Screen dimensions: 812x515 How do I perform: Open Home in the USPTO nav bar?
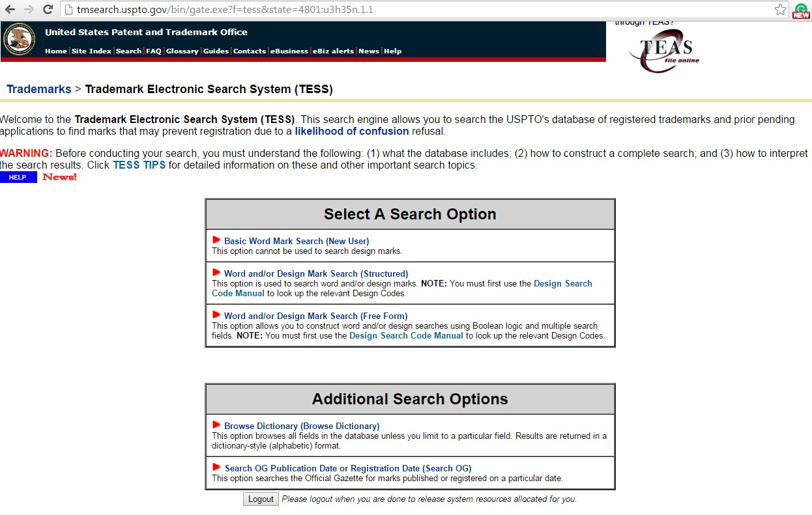(x=56, y=51)
